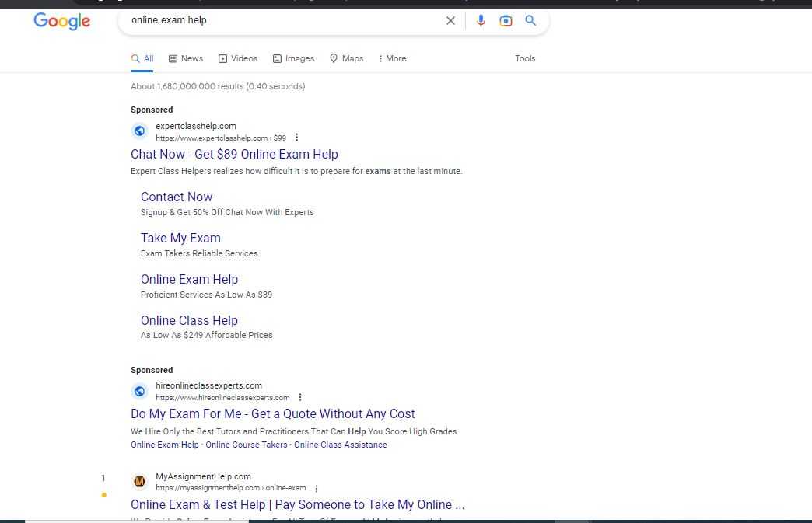
Task: Open 'Do My Exam For Me' ad link
Action: pos(272,413)
